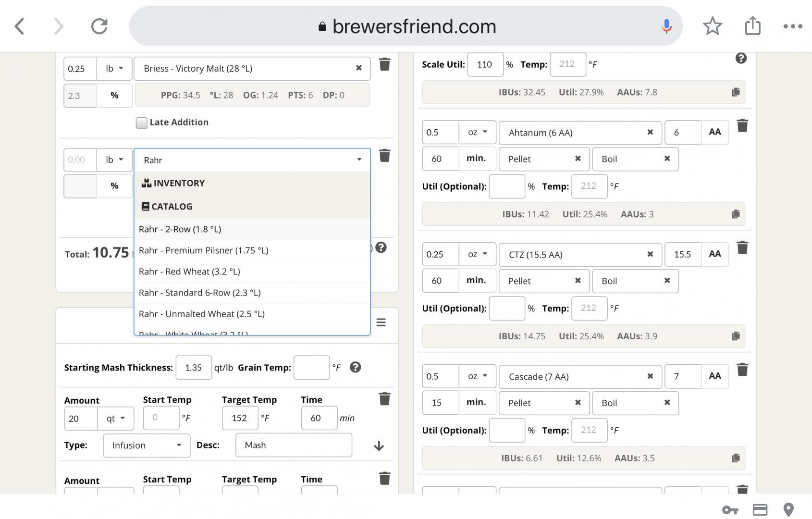Open the mash section hamburger menu
812x519 pixels.
[381, 322]
